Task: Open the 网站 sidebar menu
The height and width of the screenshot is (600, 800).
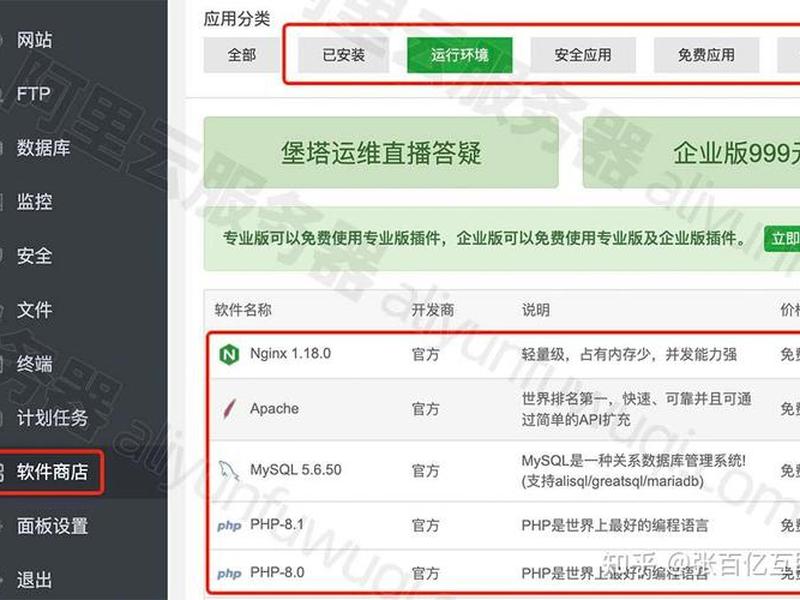Action: pyautogui.click(x=34, y=40)
